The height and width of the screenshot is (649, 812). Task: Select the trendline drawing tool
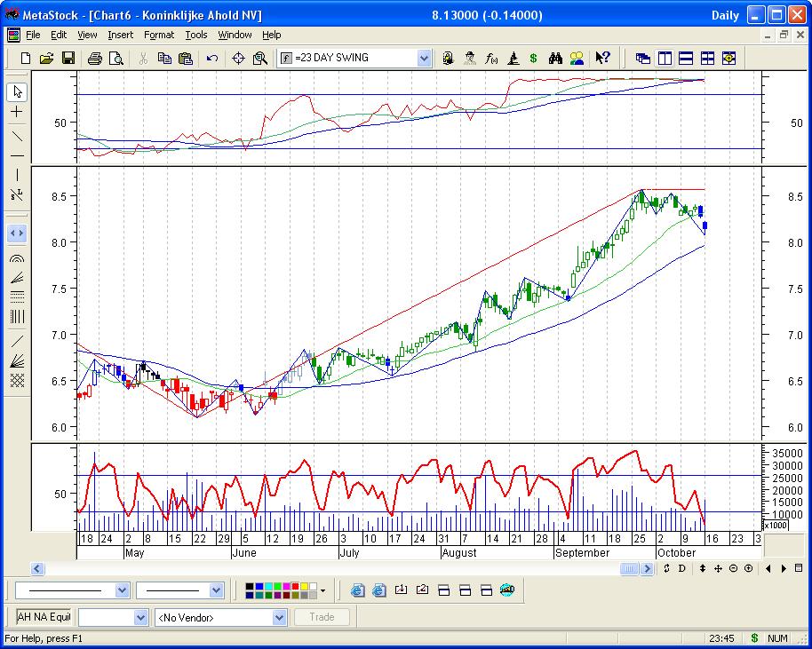pyautogui.click(x=17, y=136)
